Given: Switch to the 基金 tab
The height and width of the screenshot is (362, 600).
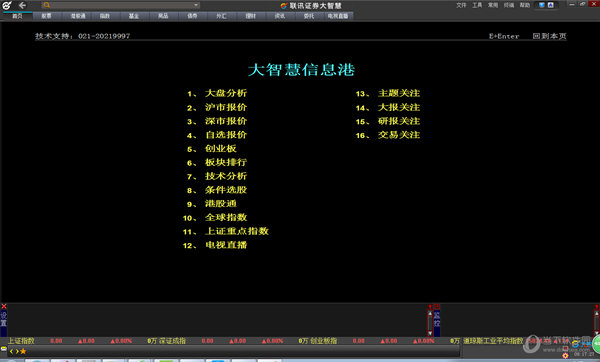Looking at the screenshot, I should pos(134,16).
